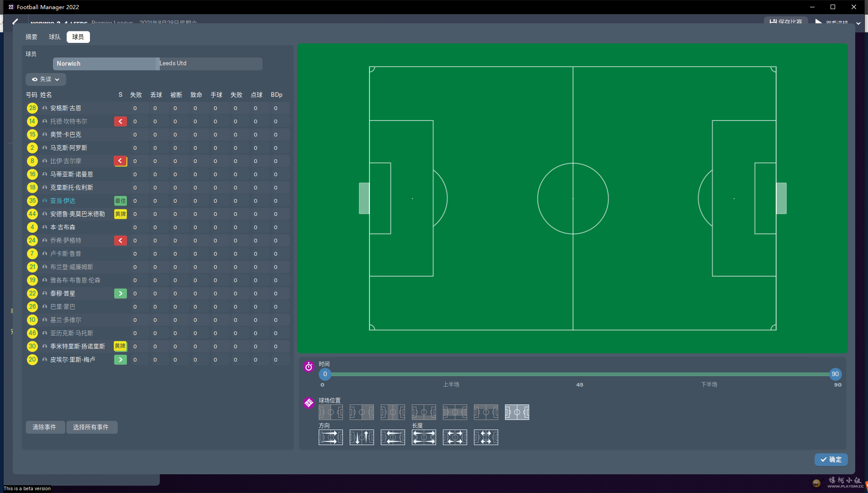Choose the sideways direction arrows filter
Viewport: 868px width, 493px height.
362,437
